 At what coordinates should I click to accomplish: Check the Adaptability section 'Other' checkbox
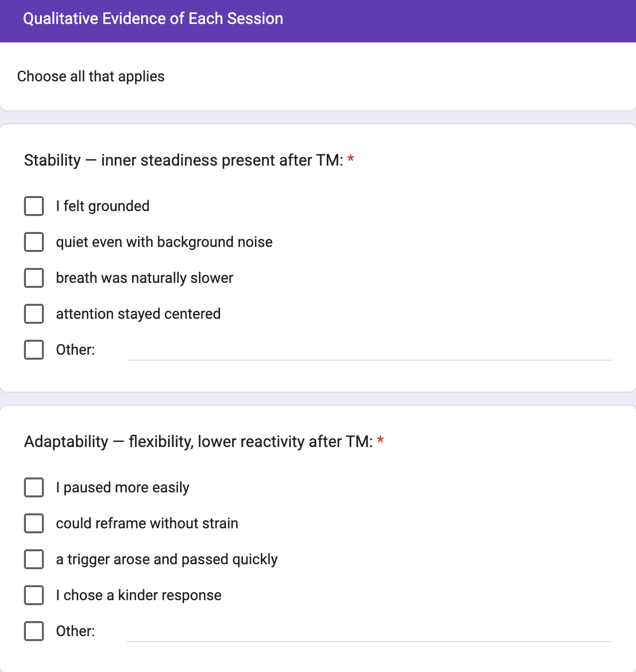coord(34,631)
